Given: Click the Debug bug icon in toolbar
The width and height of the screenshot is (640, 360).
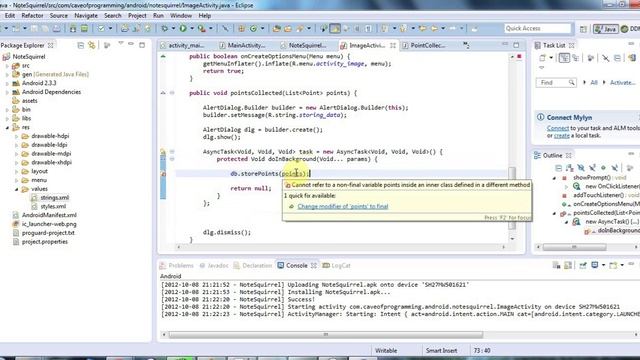Looking at the screenshot, I should [x=164, y=28].
